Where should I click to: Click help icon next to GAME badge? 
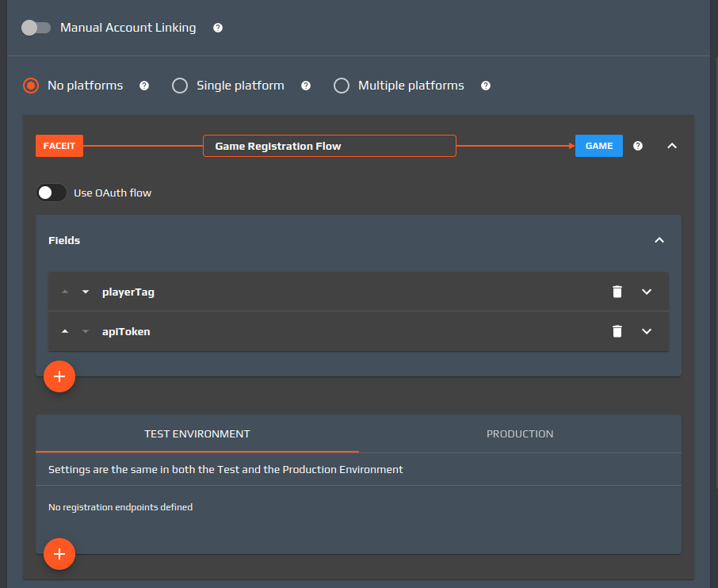click(638, 146)
